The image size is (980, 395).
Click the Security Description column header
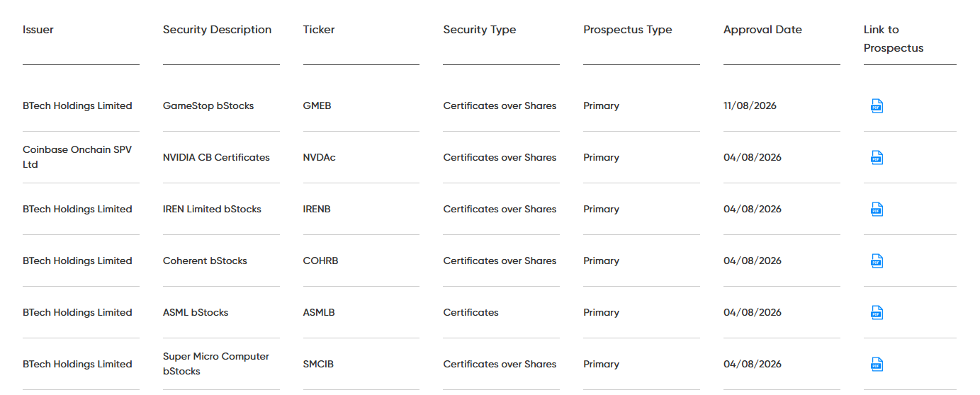pyautogui.click(x=217, y=30)
